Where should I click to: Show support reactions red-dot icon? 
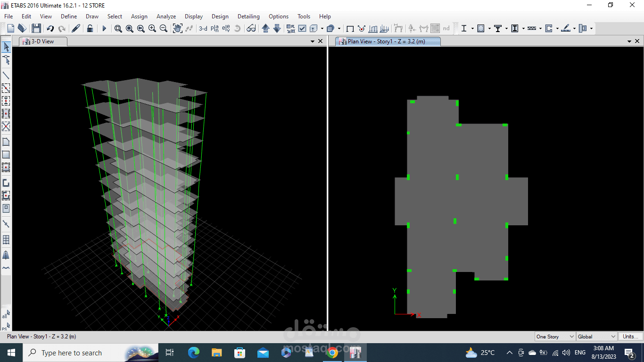coord(362,28)
